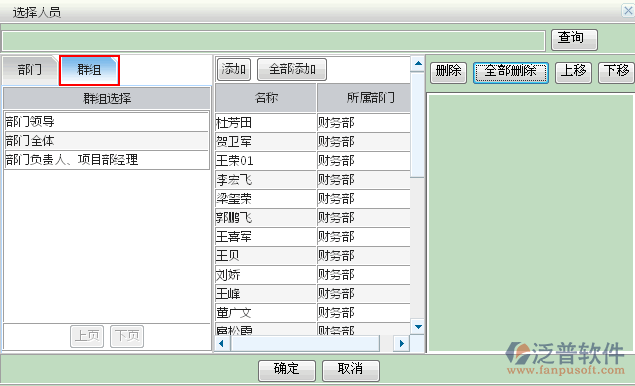Click the 上移 move up button

coord(573,72)
